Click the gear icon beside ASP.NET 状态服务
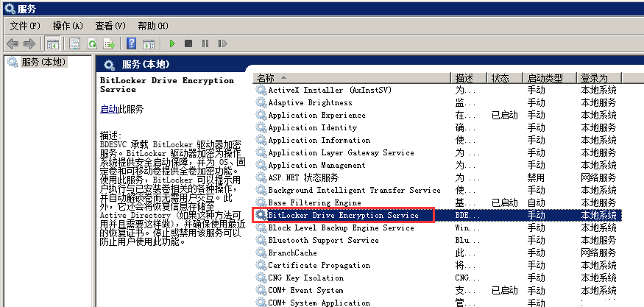The height and width of the screenshot is (307, 644). click(x=261, y=177)
